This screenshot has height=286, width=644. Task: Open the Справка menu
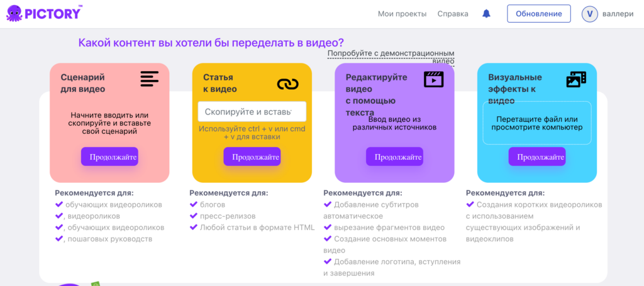pyautogui.click(x=453, y=14)
